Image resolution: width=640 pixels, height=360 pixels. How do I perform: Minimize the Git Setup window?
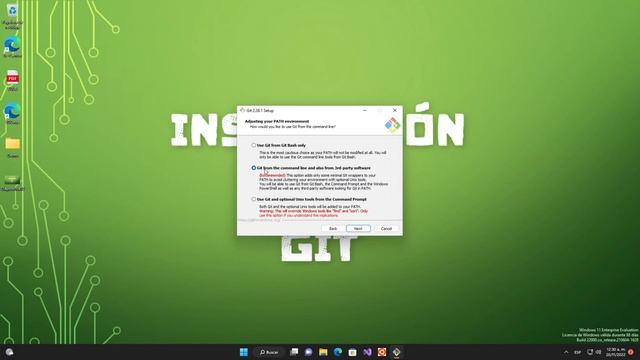(x=364, y=110)
